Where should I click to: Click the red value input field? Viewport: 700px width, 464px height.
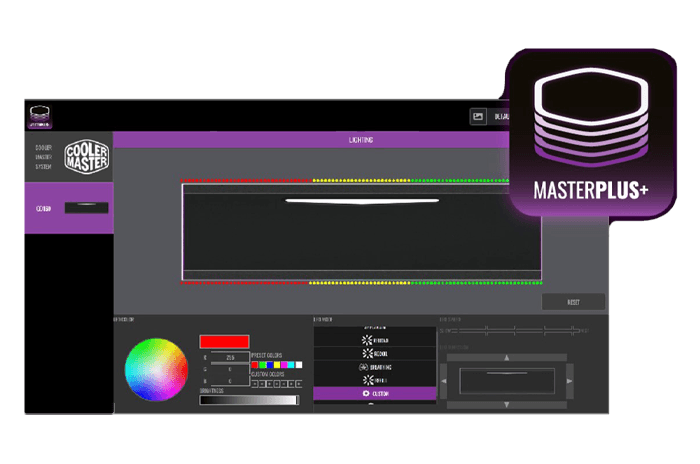click(230, 356)
